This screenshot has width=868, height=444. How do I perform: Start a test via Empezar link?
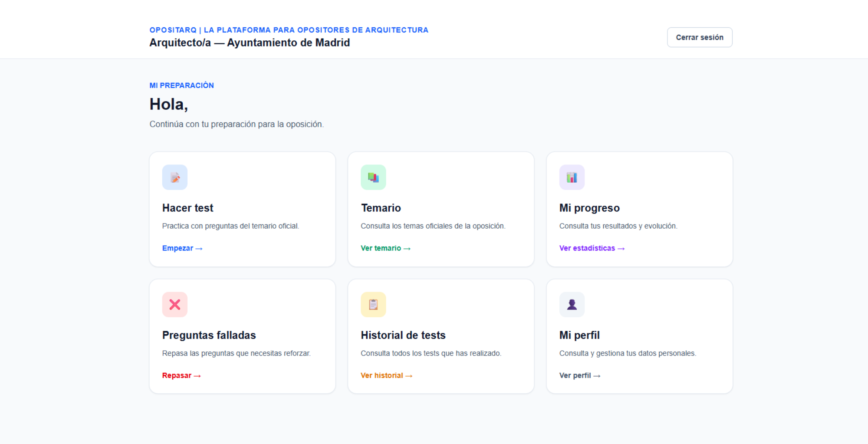(182, 248)
